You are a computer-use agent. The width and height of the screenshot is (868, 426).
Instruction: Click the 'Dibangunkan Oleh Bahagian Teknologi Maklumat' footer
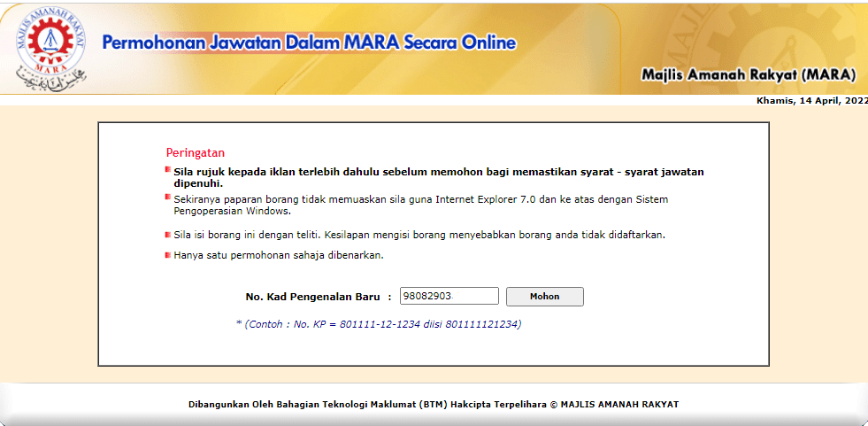pos(434,405)
